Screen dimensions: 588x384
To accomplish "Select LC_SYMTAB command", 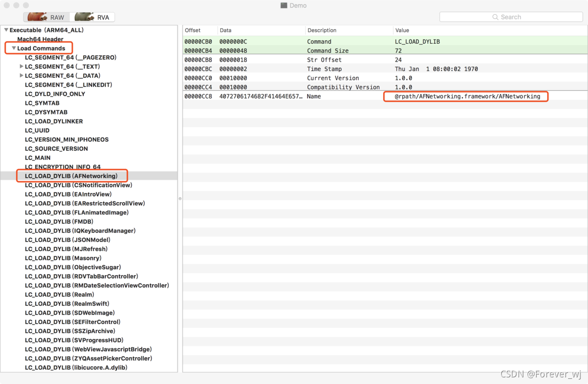I will (42, 103).
